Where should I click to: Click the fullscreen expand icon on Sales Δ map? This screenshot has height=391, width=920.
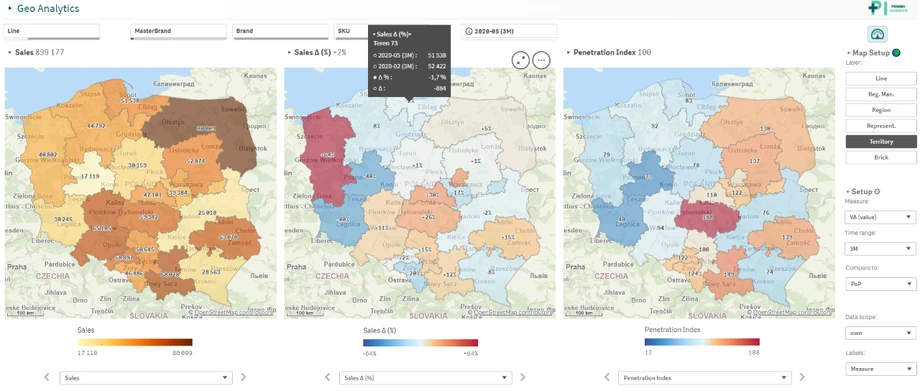tap(520, 59)
